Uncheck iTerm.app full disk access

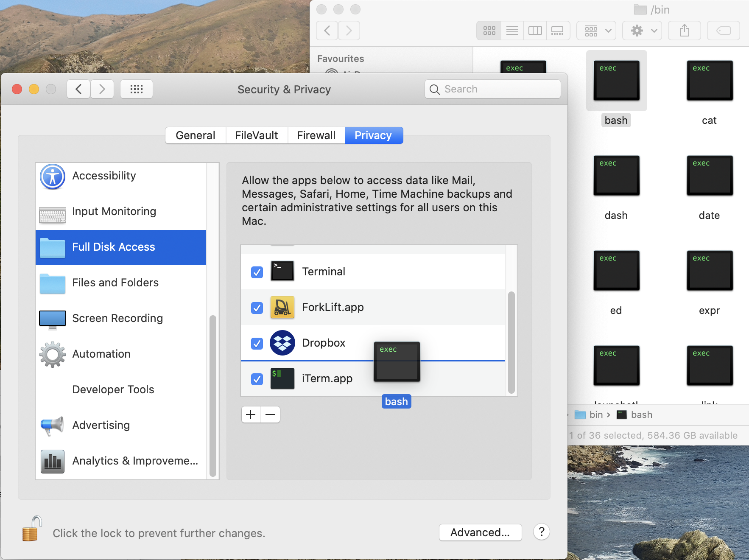point(257,379)
